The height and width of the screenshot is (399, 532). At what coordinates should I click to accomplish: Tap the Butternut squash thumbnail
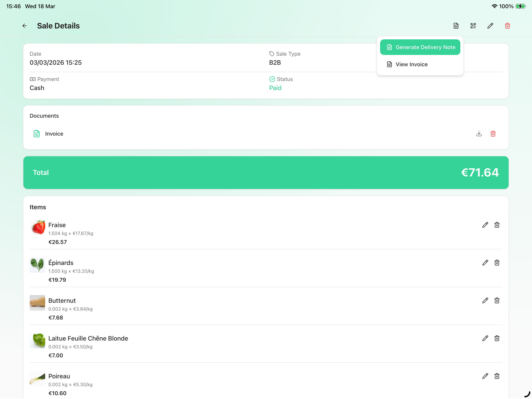tap(38, 303)
